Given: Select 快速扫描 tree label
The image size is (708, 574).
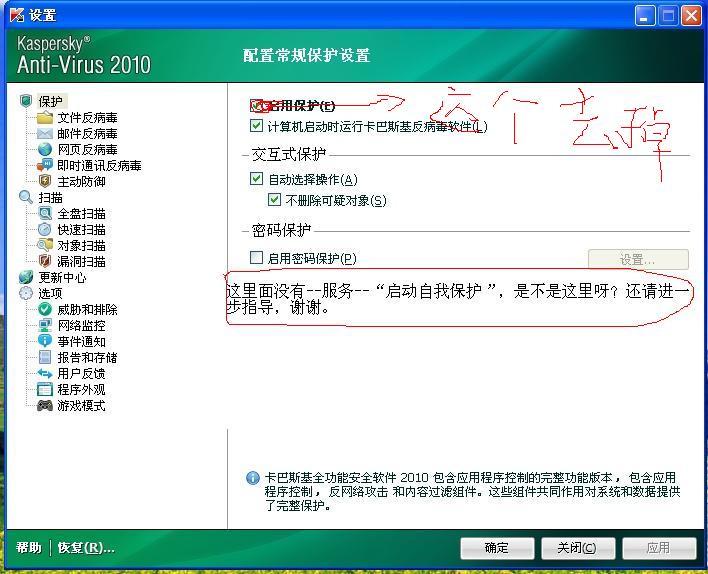Looking at the screenshot, I should click(x=81, y=229).
